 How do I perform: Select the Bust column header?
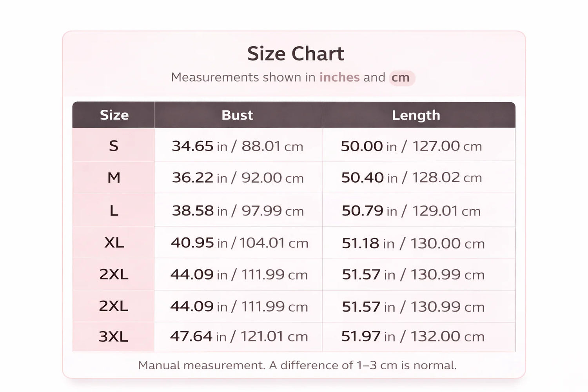click(237, 115)
